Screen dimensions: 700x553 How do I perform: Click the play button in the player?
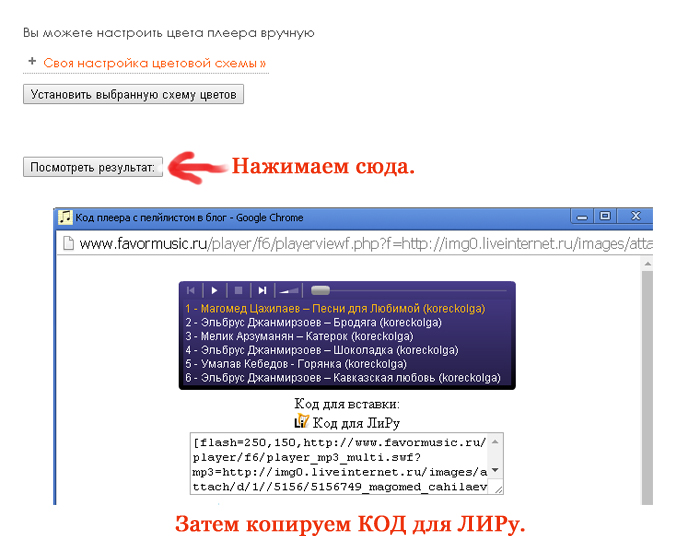(x=214, y=291)
